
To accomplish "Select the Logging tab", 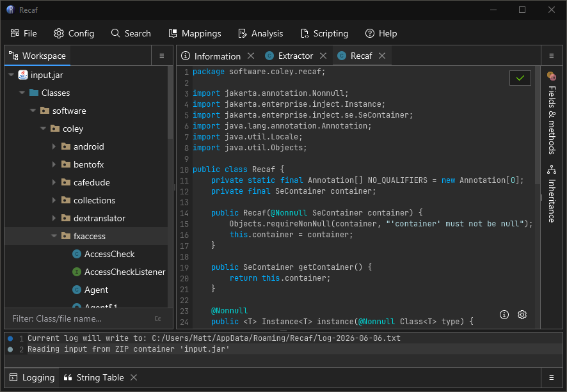I will 32,377.
